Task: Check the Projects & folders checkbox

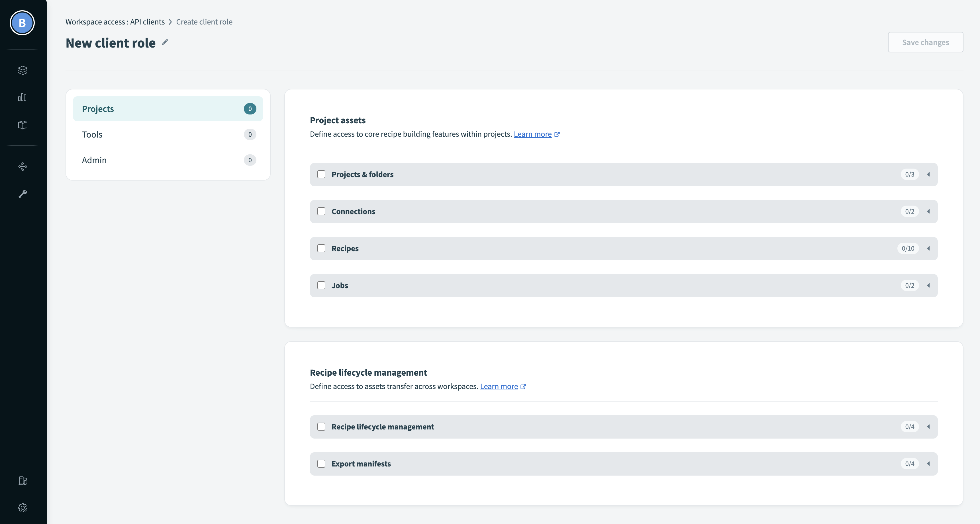Action: (x=321, y=174)
